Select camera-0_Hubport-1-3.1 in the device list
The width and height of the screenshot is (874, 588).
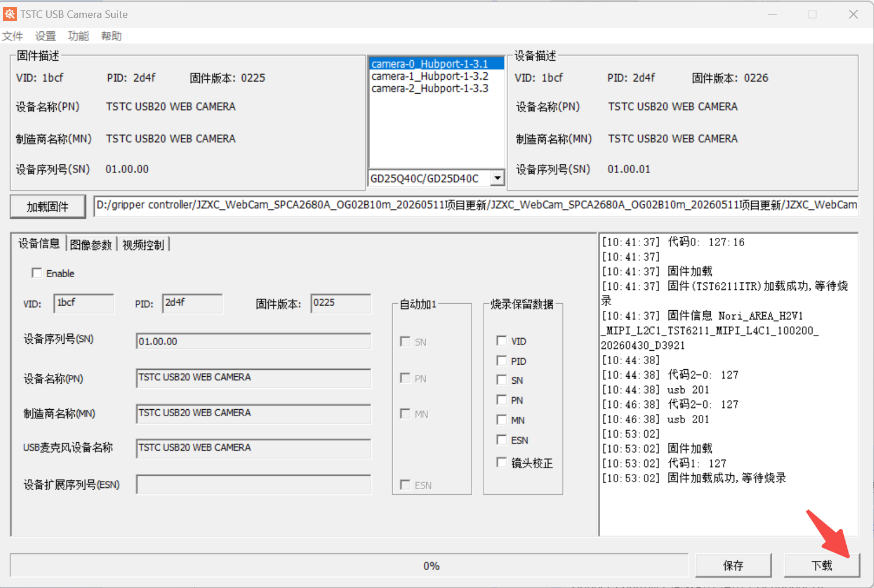(436, 64)
